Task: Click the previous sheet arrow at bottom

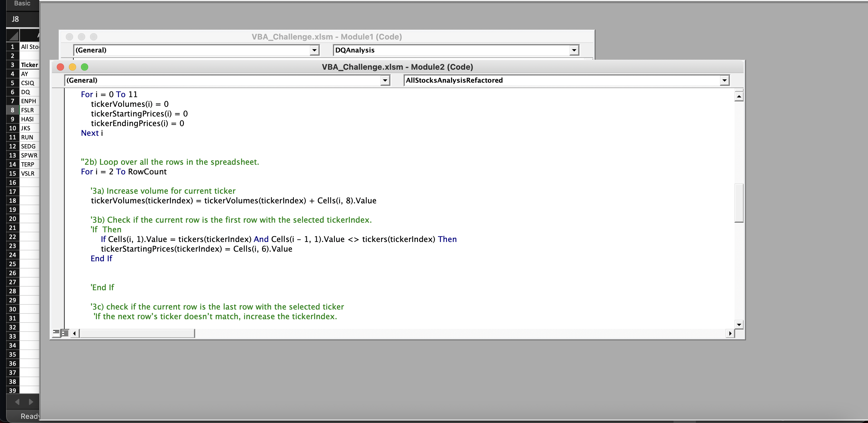Action: coord(17,402)
